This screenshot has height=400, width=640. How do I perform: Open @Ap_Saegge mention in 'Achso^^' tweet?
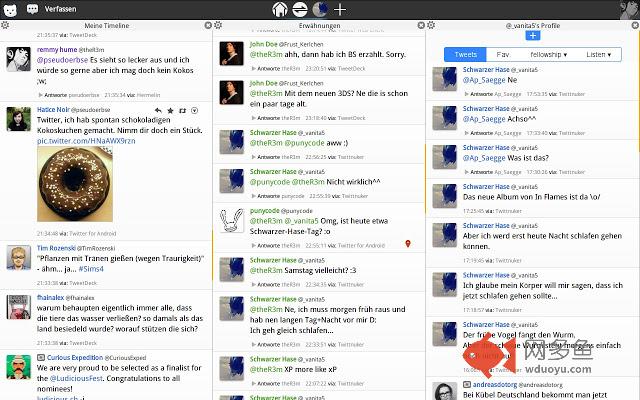[484, 119]
